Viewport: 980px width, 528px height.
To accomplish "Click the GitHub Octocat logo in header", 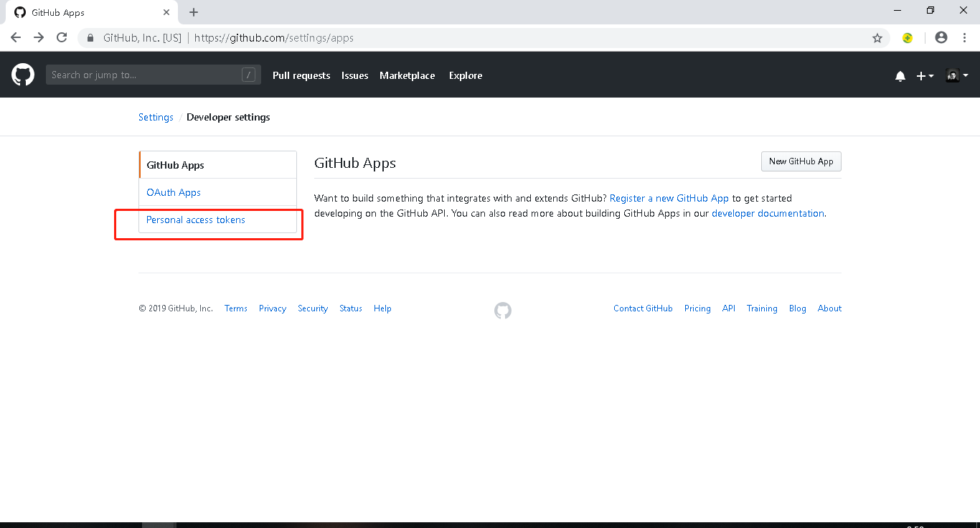I will 23,75.
